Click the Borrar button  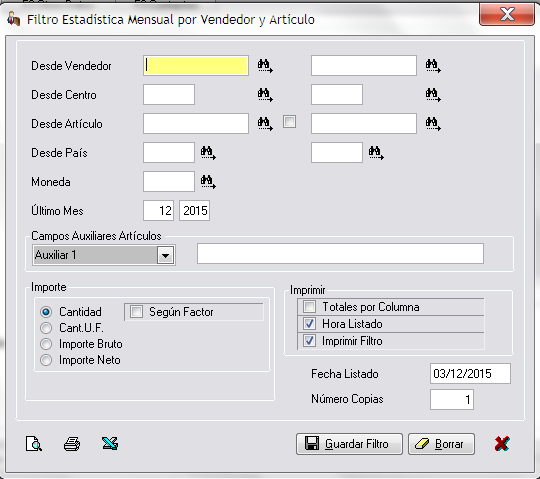coord(441,444)
